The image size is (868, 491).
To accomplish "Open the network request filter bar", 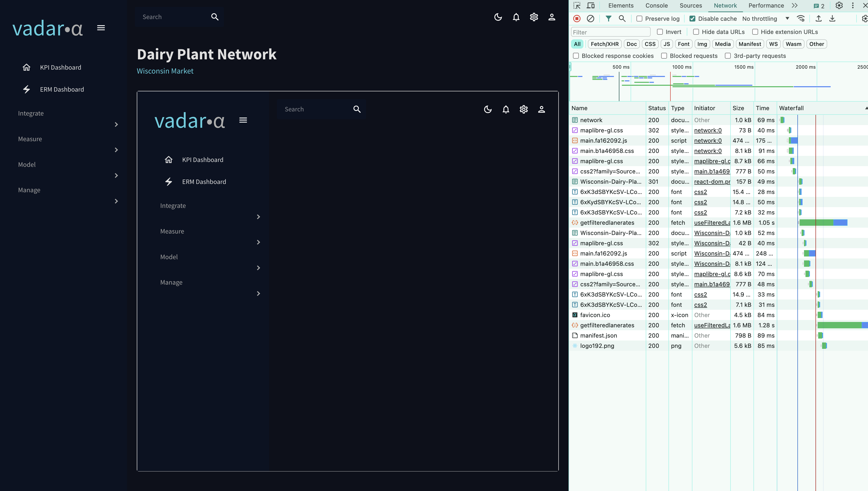I will point(608,19).
